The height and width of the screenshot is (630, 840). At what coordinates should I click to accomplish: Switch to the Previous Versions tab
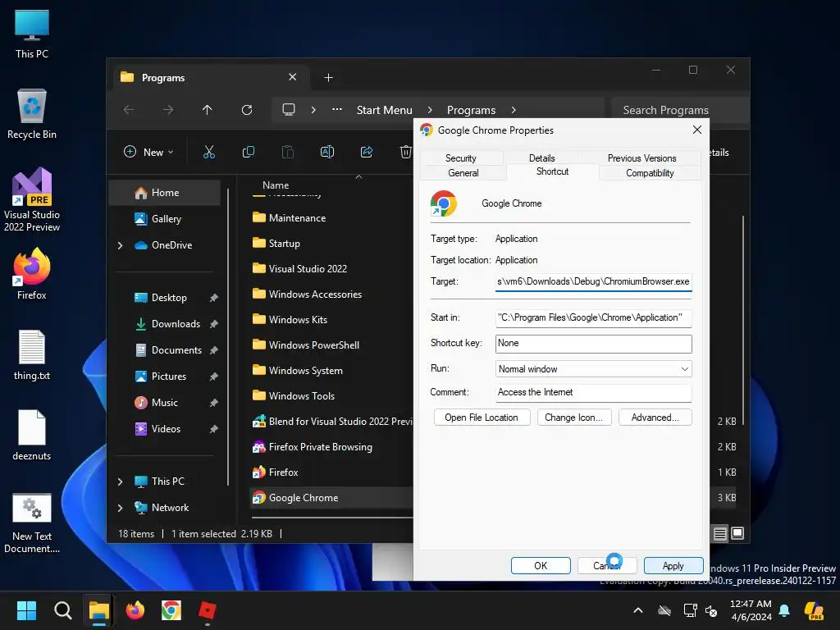point(641,158)
